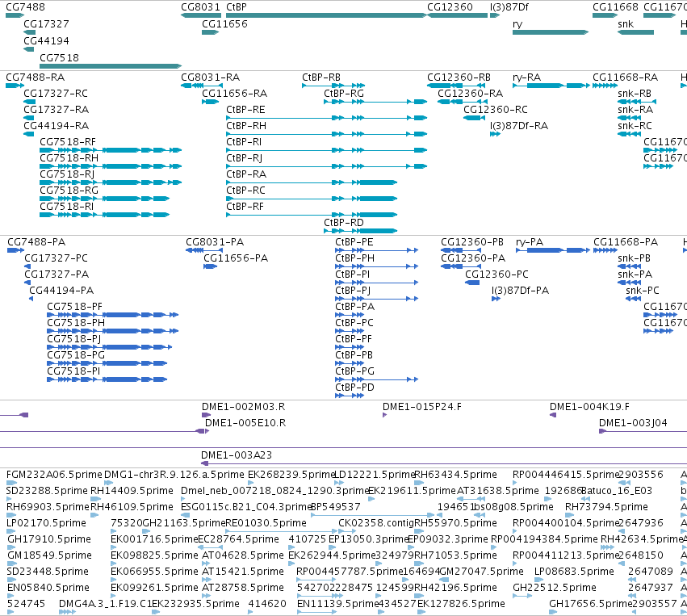The width and height of the screenshot is (687, 616).
Task: Select protein label CG7518-PI
Action: click(x=73, y=371)
